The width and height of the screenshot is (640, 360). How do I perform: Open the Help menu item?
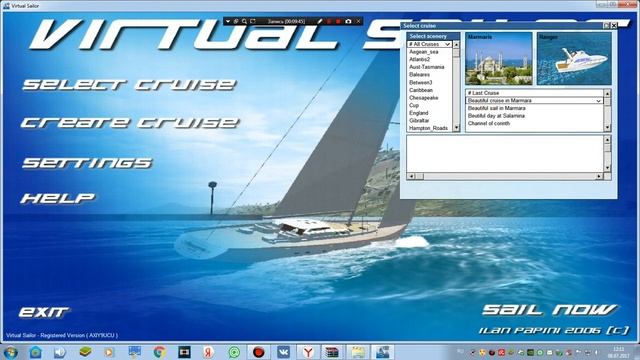pyautogui.click(x=58, y=198)
